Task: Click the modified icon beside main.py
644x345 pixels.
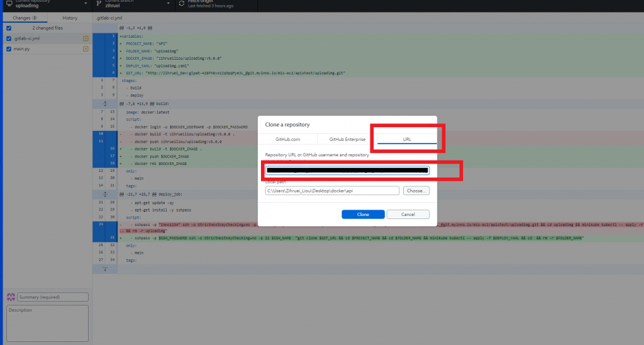Action: pyautogui.click(x=86, y=49)
